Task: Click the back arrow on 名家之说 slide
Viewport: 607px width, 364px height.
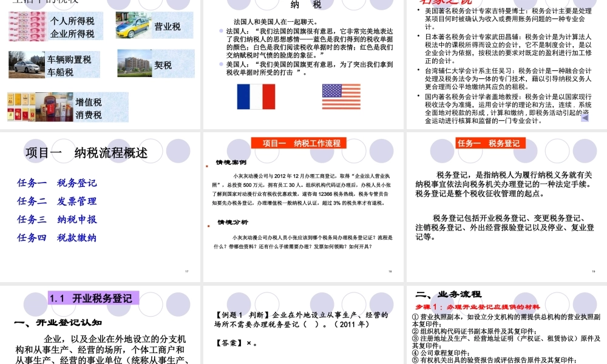Action: pos(585,118)
